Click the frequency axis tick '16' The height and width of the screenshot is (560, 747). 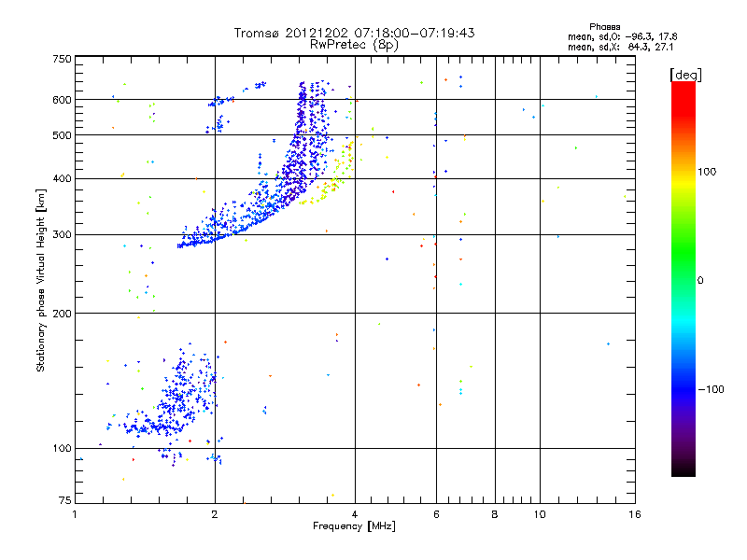pyautogui.click(x=634, y=514)
